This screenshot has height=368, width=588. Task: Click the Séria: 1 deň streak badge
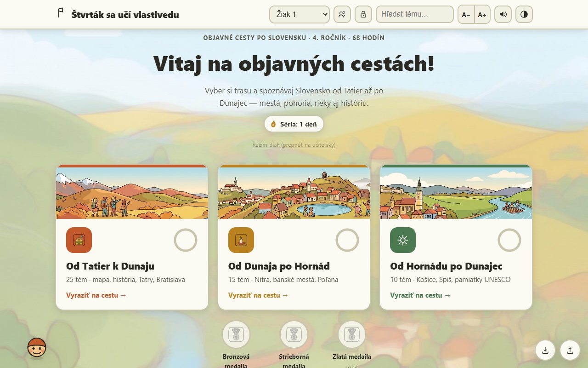294,124
